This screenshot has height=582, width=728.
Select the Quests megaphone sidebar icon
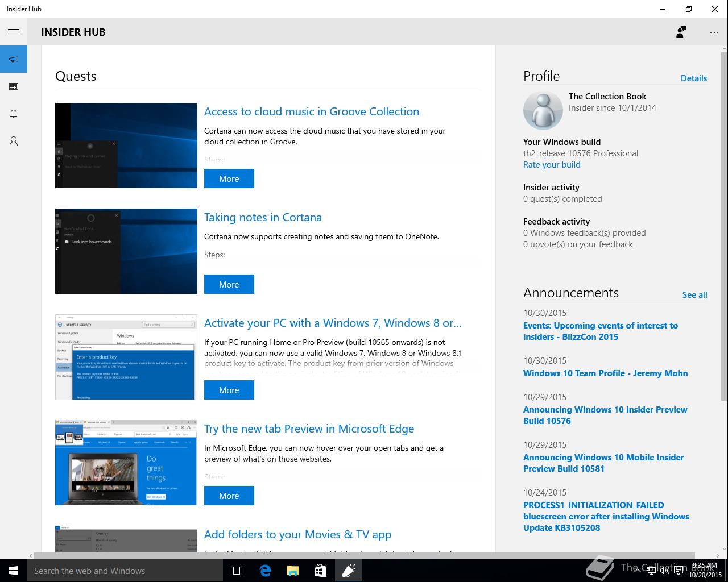(14, 59)
